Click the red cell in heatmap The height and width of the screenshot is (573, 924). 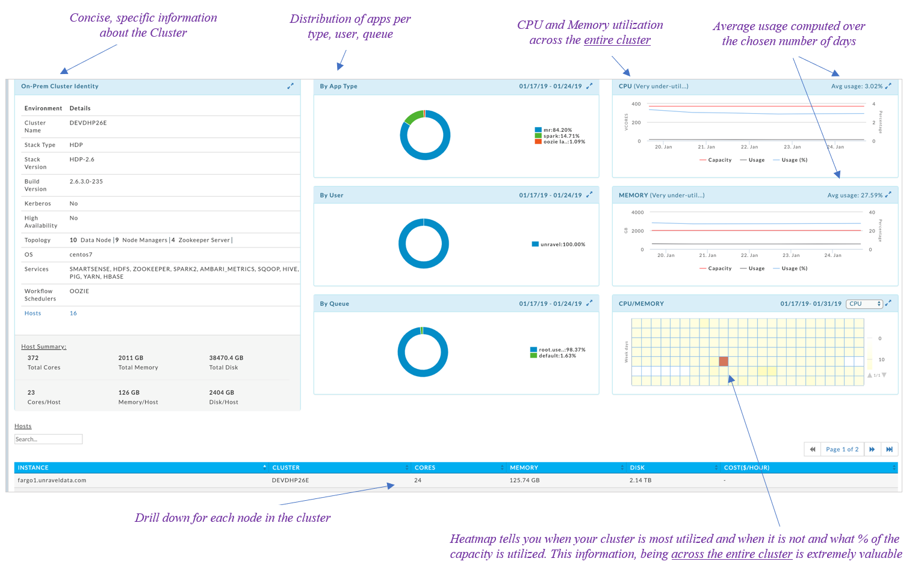click(x=724, y=361)
